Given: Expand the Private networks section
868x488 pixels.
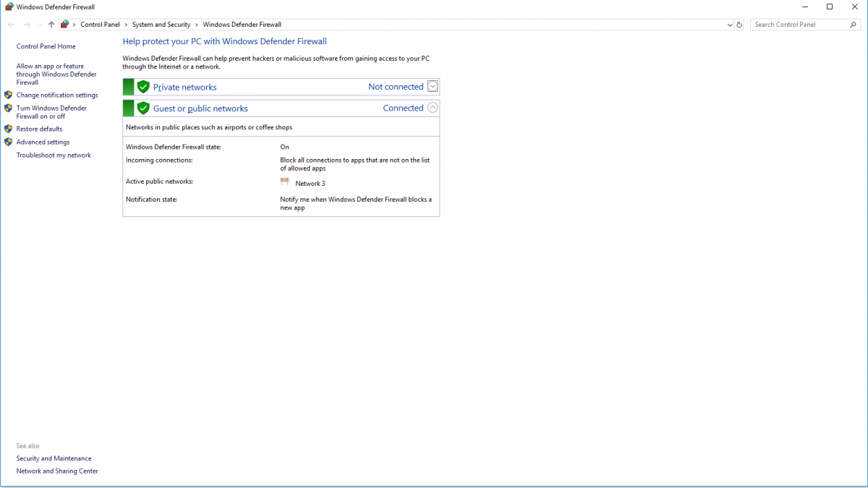Looking at the screenshot, I should (433, 87).
